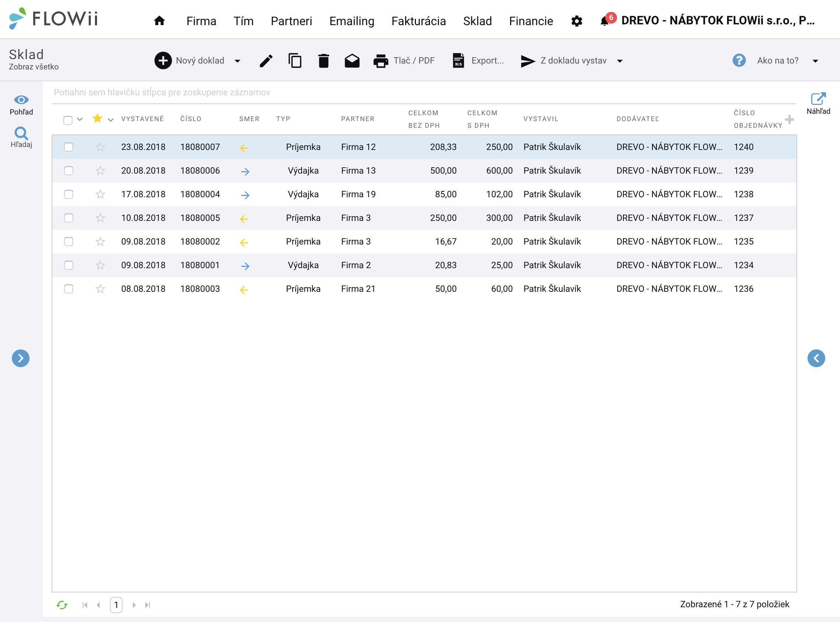Screen dimensions: 840x622
Task: Star the document 18080003
Action: [100, 289]
